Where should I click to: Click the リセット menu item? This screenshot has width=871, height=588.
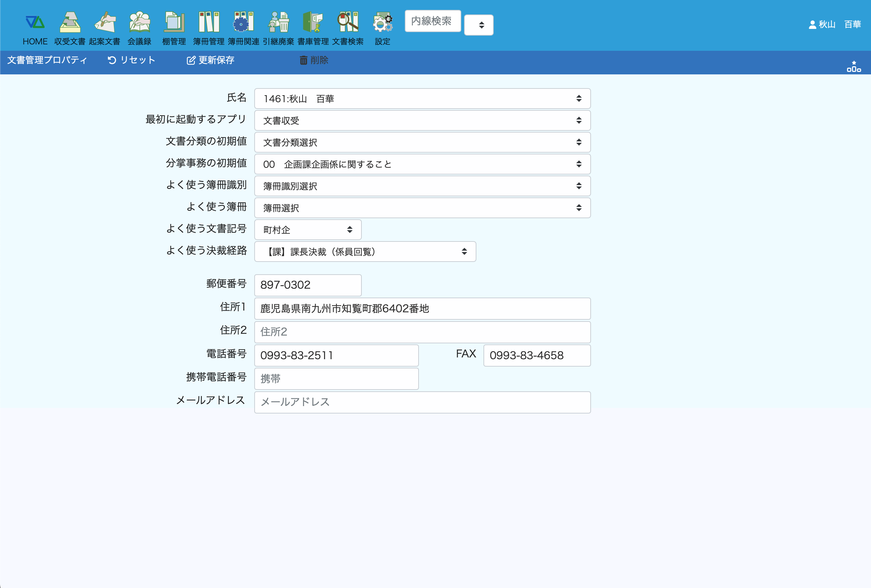132,60
